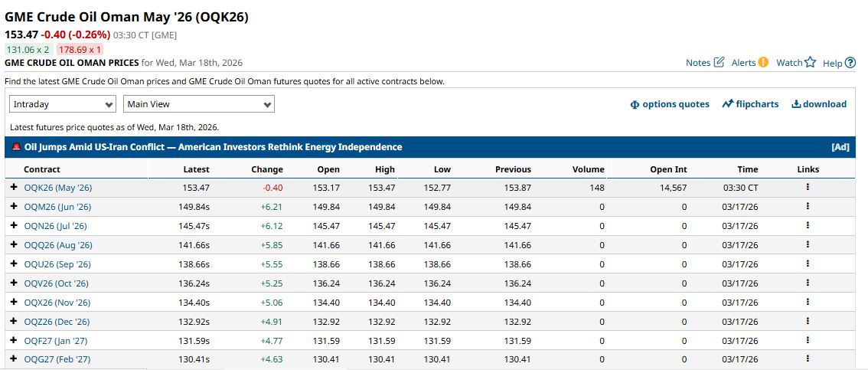Add to Watch star icon
Screen dimensions: 868x370
(811, 62)
